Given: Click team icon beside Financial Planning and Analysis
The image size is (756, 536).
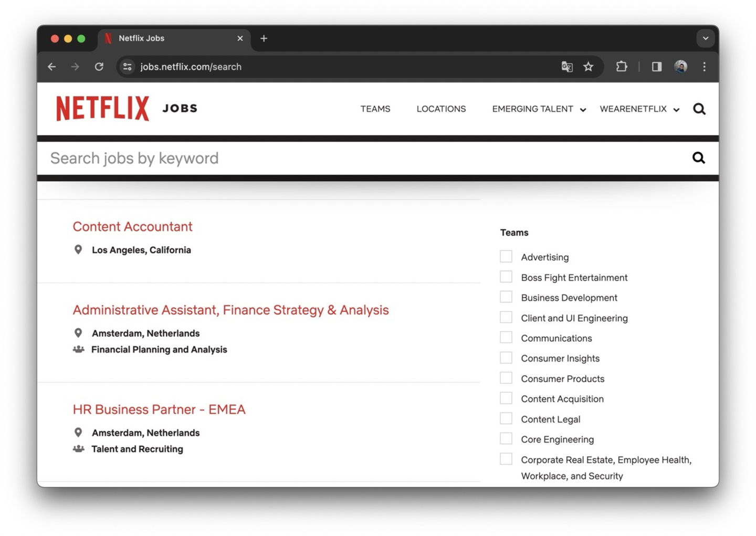Looking at the screenshot, I should coord(78,349).
